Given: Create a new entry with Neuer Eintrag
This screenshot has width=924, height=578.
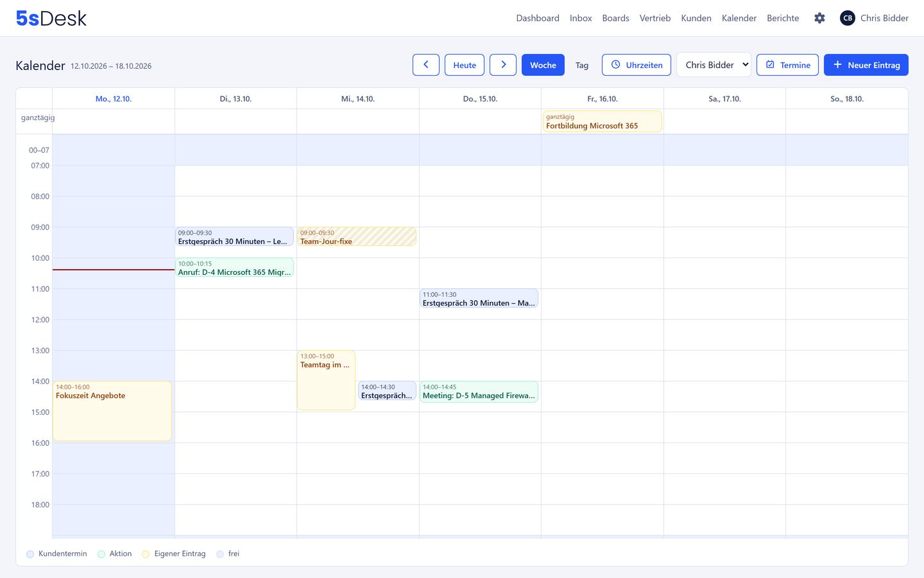Looking at the screenshot, I should [x=866, y=65].
